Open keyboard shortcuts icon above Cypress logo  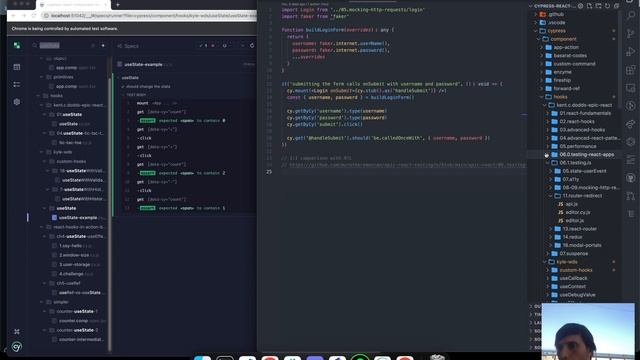tap(17, 331)
